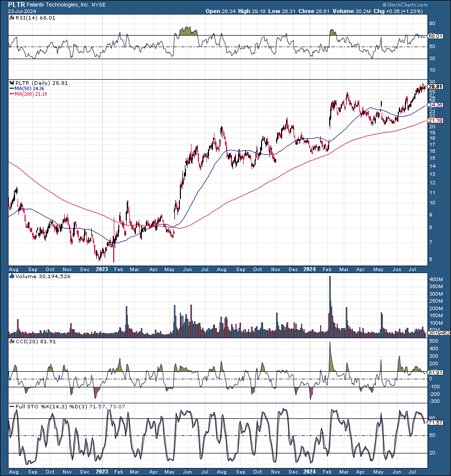Image resolution: width=451 pixels, height=476 pixels.
Task: Click the 73.07 %D value in stochastic legend
Action: coord(117,406)
